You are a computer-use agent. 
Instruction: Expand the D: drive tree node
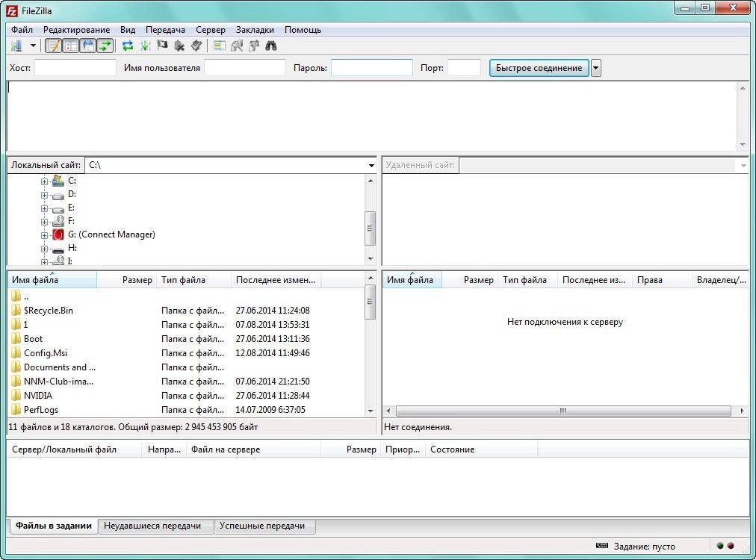point(44,195)
